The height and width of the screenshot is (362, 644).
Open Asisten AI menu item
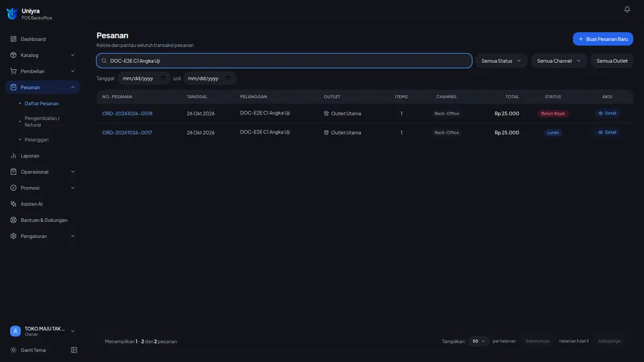tap(43, 204)
